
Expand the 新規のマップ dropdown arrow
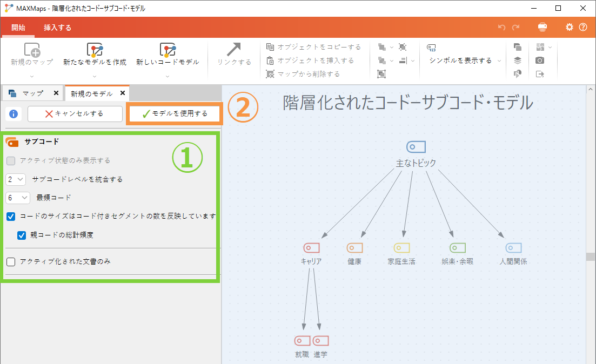(x=32, y=76)
